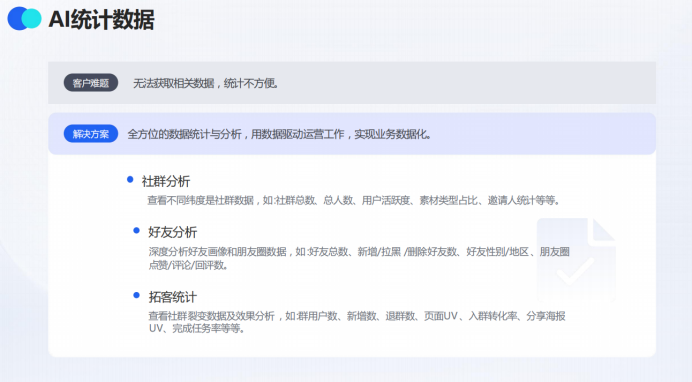Click the 社群分析 heading

point(165,181)
